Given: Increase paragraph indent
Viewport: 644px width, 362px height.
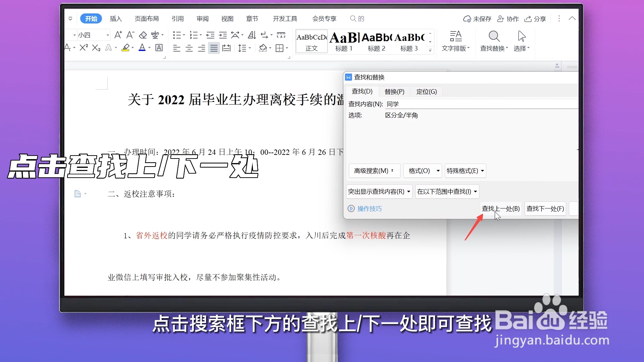Looking at the screenshot, I should tap(223, 35).
